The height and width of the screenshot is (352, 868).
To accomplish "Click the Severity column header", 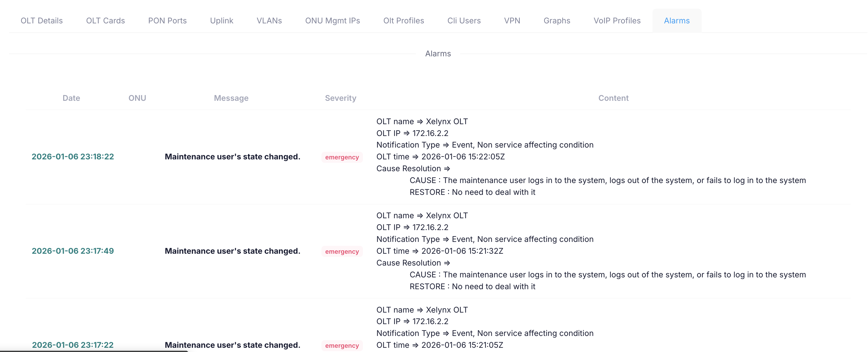I will pos(340,98).
